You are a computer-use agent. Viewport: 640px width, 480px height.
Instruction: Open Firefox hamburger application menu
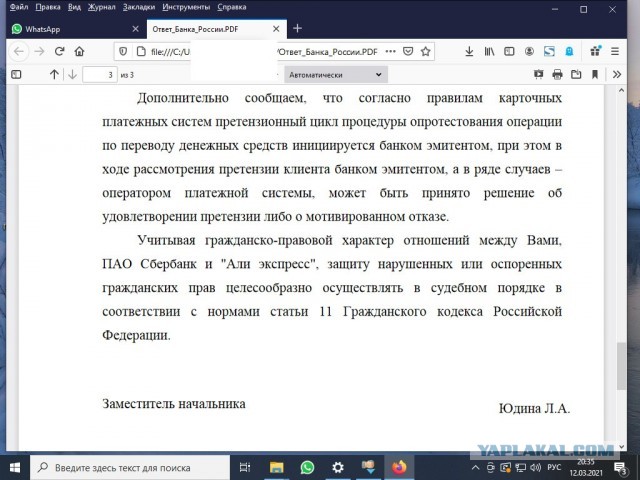tap(615, 51)
